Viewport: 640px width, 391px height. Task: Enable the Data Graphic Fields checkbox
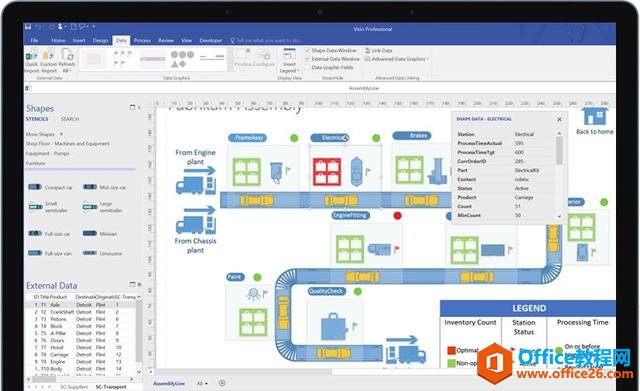pos(308,67)
